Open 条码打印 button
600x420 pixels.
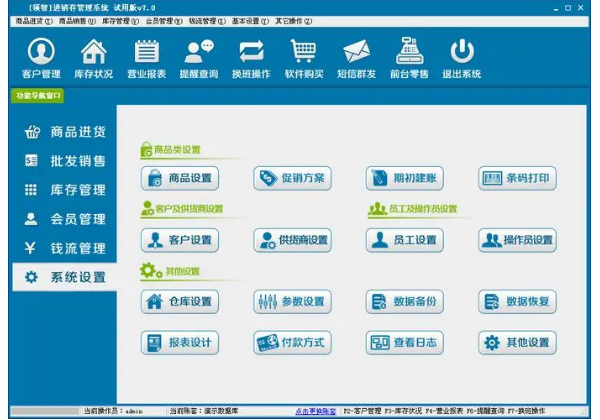[517, 178]
